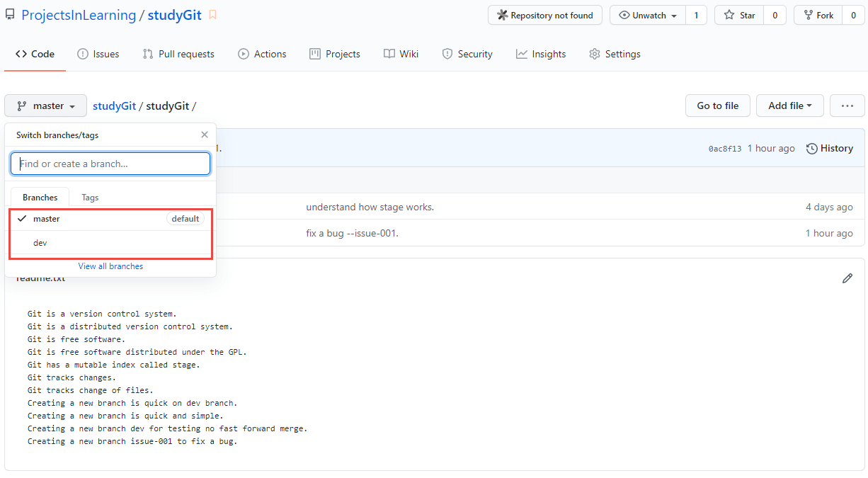Viewport: 868px width, 478px height.
Task: Click the 'Switch branches/tags' popup title
Action: tap(57, 135)
